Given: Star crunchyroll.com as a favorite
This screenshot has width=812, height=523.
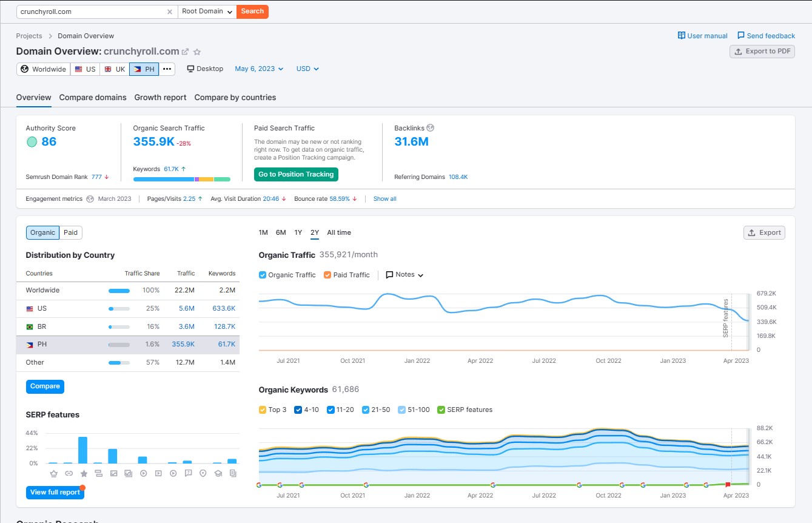Looking at the screenshot, I should (x=196, y=52).
